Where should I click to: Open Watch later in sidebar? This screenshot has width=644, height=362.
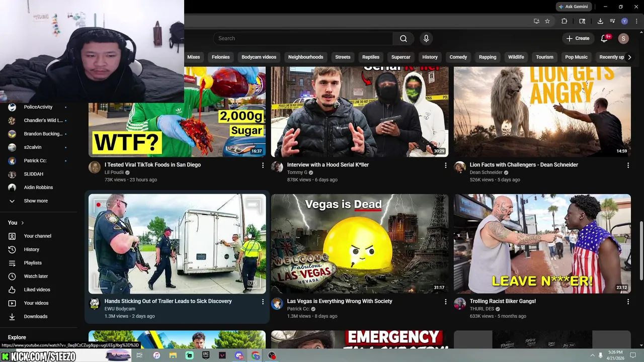pyautogui.click(x=36, y=276)
